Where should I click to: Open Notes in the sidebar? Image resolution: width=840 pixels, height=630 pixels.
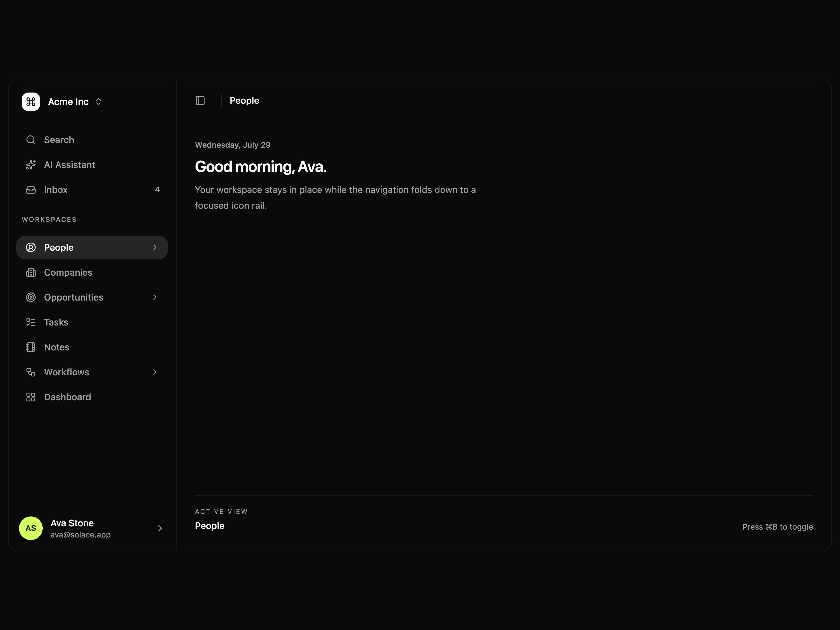92,347
